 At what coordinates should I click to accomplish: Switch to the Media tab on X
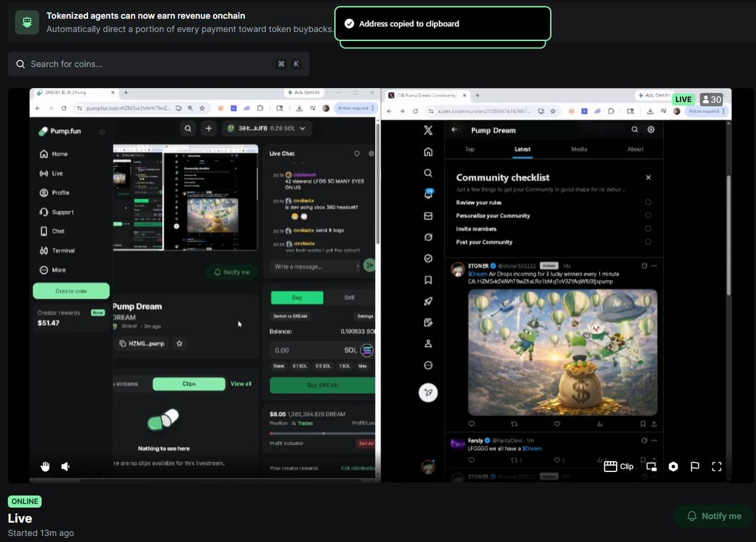tap(579, 149)
